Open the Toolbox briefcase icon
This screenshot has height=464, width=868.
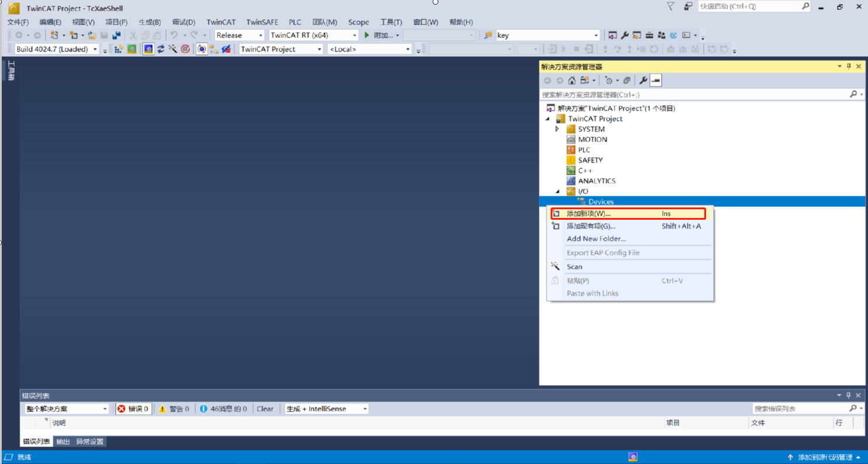649,35
